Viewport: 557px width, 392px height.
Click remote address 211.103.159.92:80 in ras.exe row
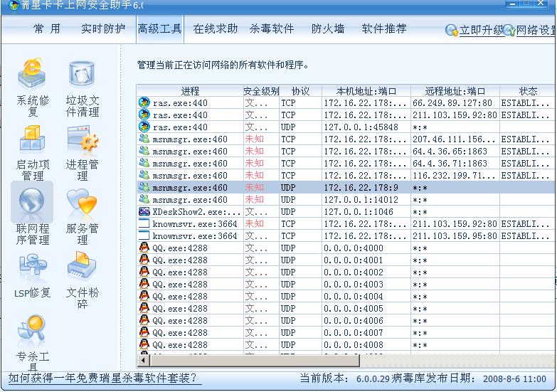455,115
